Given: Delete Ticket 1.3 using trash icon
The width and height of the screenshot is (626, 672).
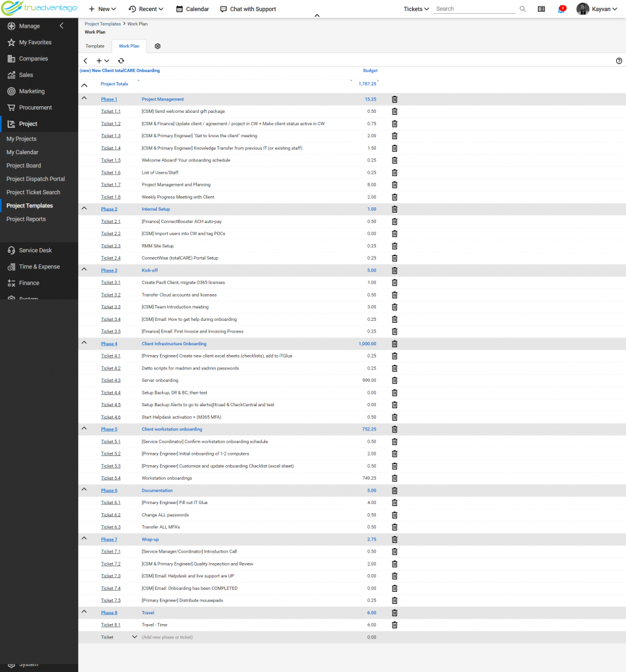Looking at the screenshot, I should [x=394, y=136].
